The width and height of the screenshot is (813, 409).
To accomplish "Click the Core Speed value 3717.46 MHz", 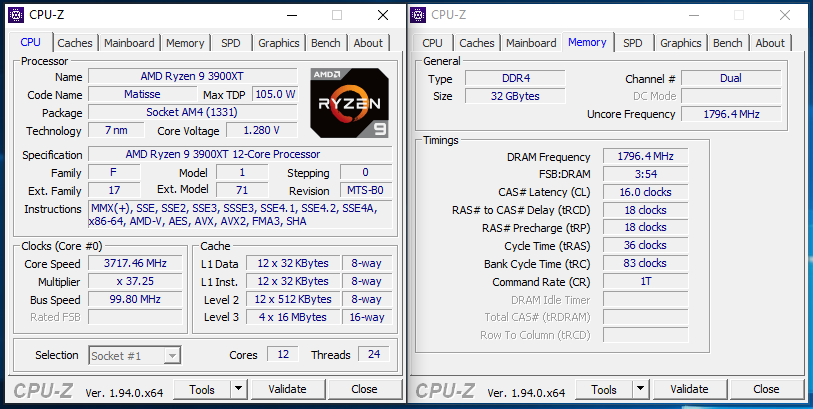I will 135,263.
